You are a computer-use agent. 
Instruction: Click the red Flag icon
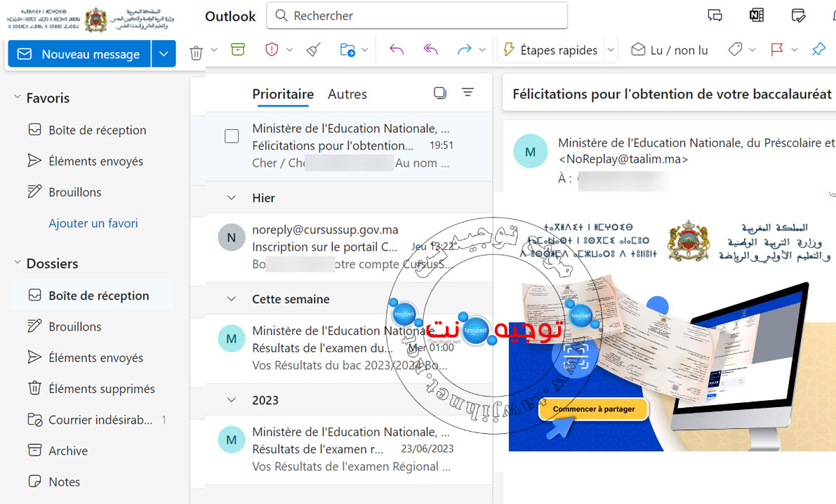point(777,50)
